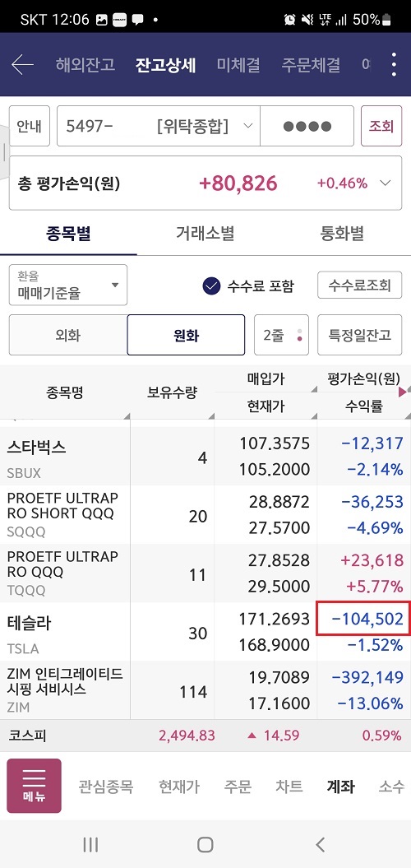Select the 원화 currency toggle

(x=186, y=335)
